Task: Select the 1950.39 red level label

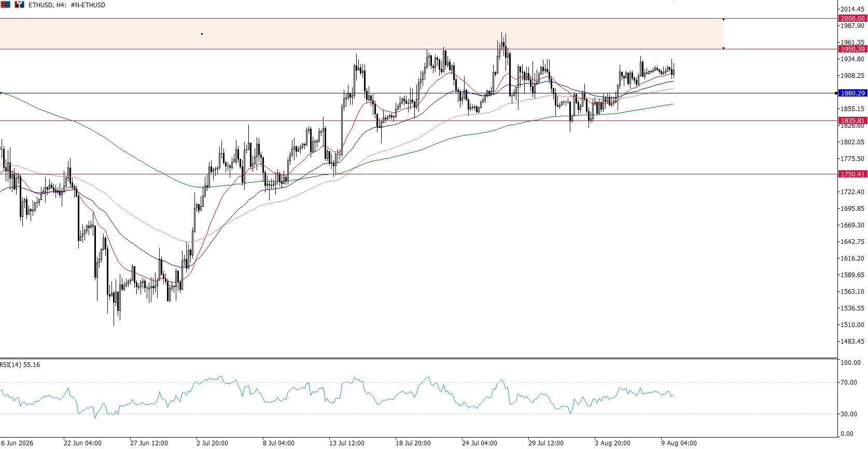Action: tap(852, 49)
